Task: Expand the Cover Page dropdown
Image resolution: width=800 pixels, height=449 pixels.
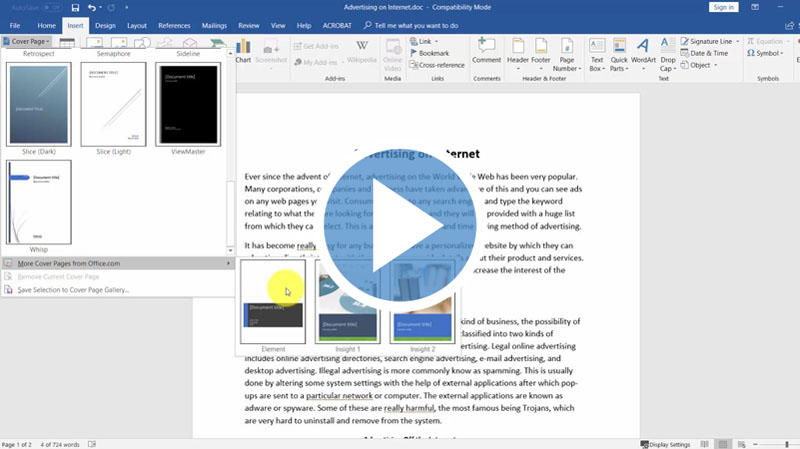Action: pos(30,42)
